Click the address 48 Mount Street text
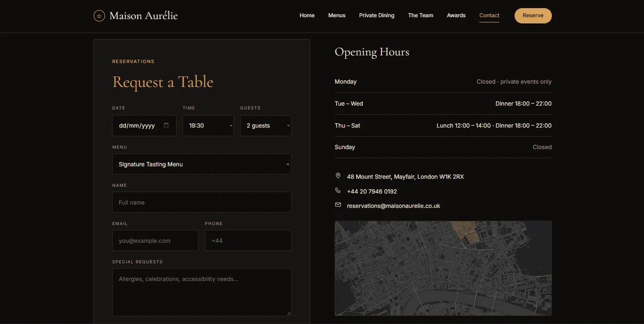This screenshot has width=644, height=324. point(405,177)
